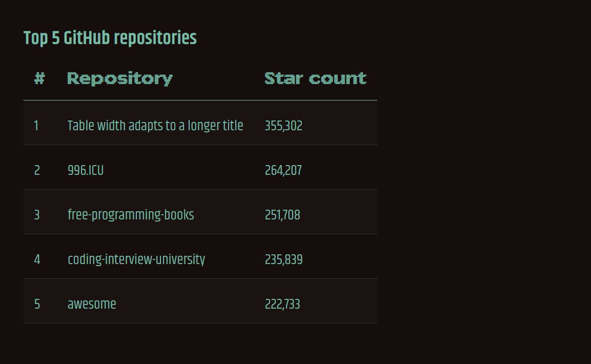Click the "Top 5 GitHub repositories" heading
This screenshot has height=364, width=591.
[110, 38]
